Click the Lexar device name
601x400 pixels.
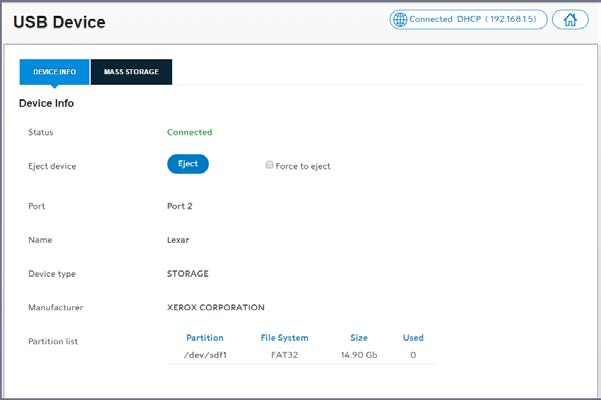178,240
